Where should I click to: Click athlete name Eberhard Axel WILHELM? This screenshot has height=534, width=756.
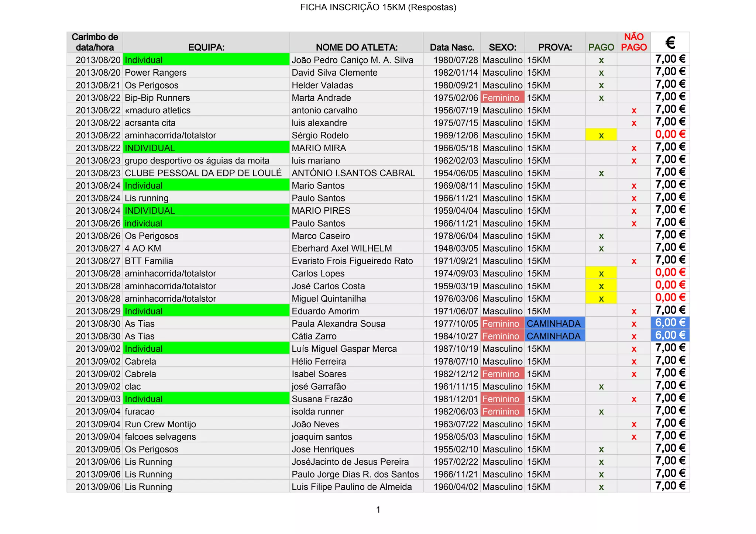point(342,248)
